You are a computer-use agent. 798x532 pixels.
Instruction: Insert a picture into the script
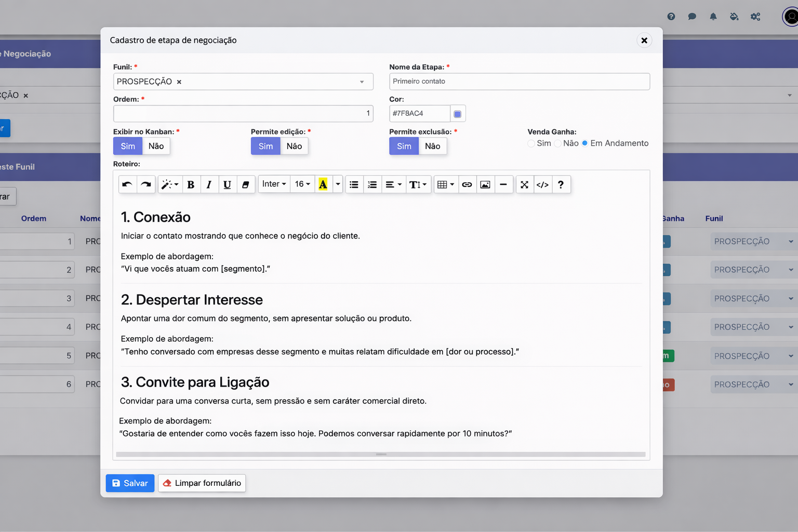point(485,184)
